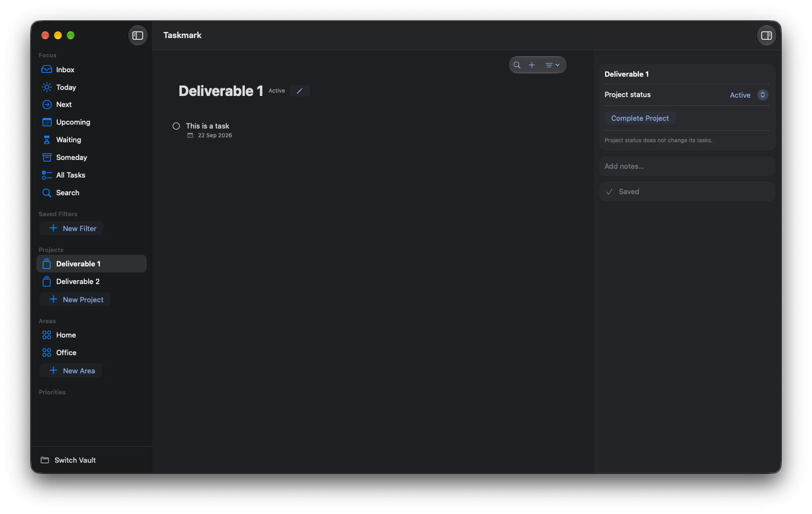This screenshot has width=812, height=514.
Task: Click the New Area plus icon
Action: pyautogui.click(x=54, y=371)
